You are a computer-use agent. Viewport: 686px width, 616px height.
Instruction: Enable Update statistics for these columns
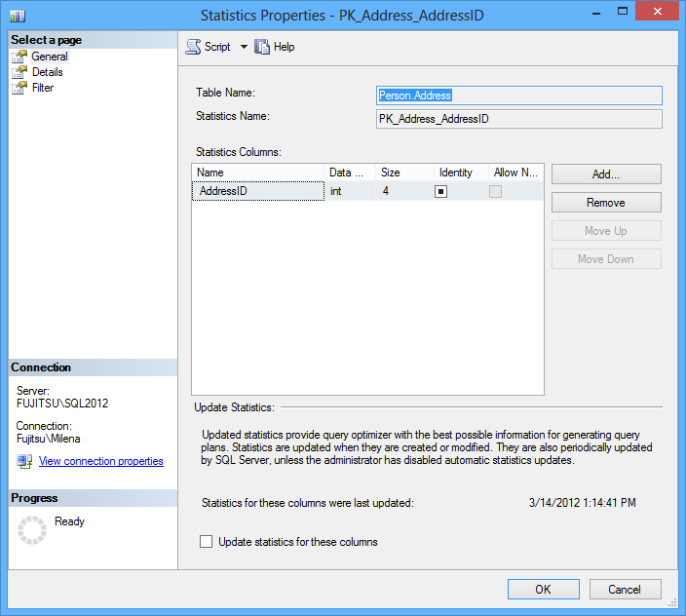point(206,542)
